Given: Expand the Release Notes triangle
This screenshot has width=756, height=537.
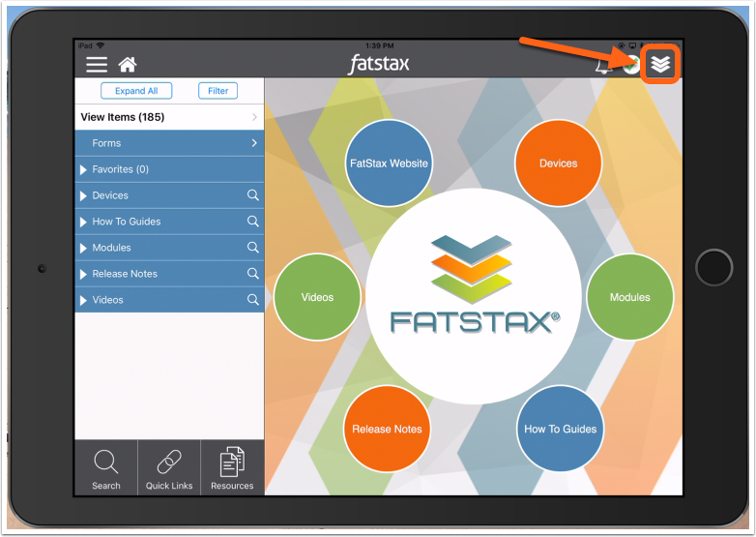Looking at the screenshot, I should coord(83,274).
